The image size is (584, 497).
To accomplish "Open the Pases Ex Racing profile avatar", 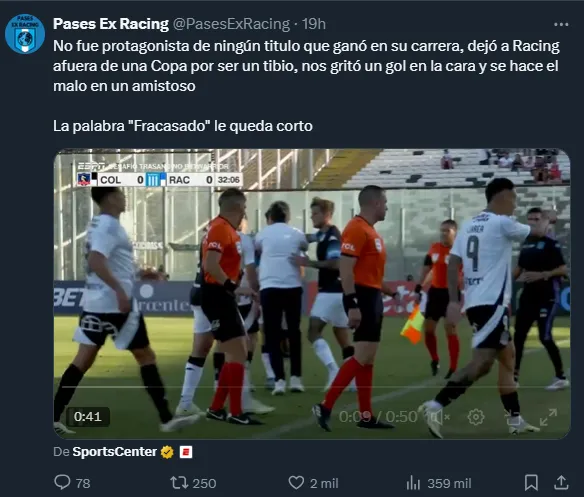I will click(25, 34).
